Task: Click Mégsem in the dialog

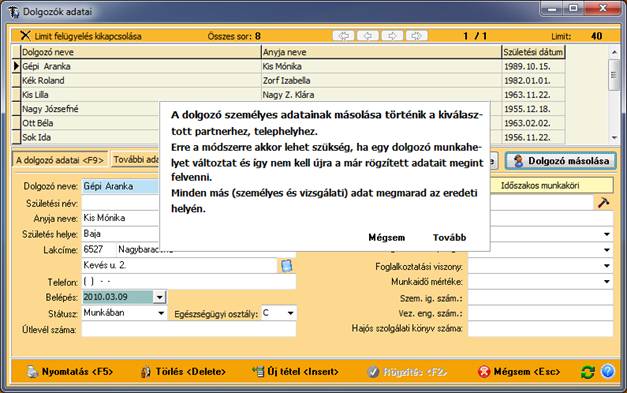Action: (x=386, y=237)
